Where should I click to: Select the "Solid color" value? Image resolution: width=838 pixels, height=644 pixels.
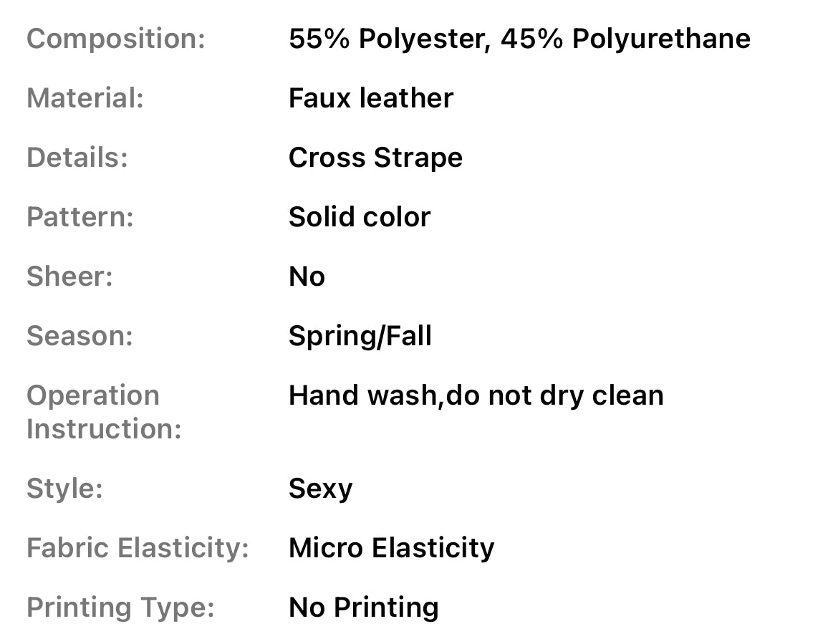click(360, 217)
